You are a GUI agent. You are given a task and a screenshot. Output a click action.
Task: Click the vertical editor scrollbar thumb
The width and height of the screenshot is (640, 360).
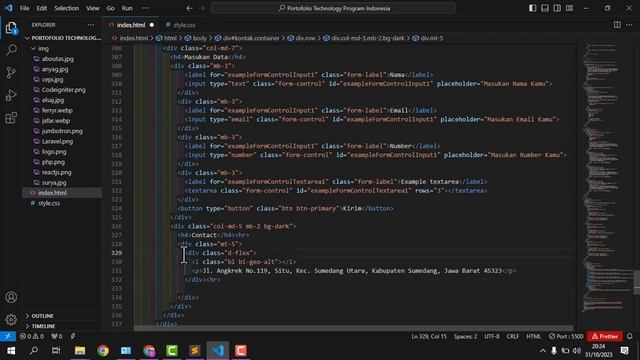click(636, 282)
